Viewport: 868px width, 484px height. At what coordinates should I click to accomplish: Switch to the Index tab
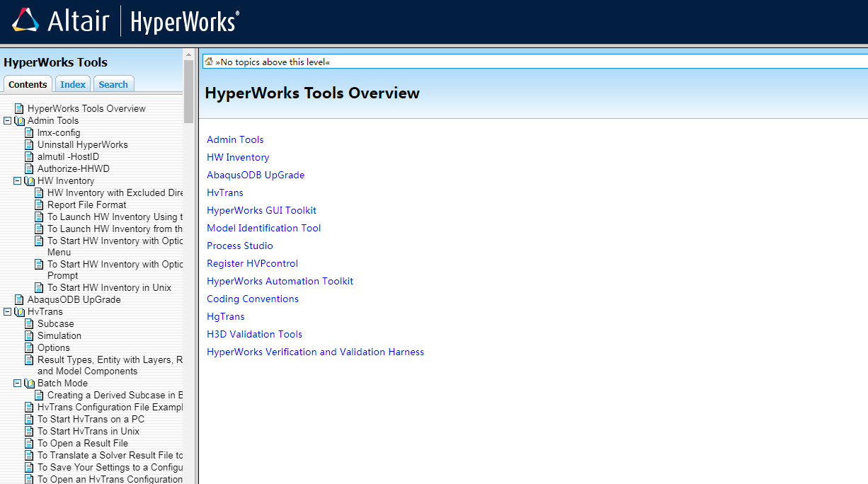click(73, 84)
